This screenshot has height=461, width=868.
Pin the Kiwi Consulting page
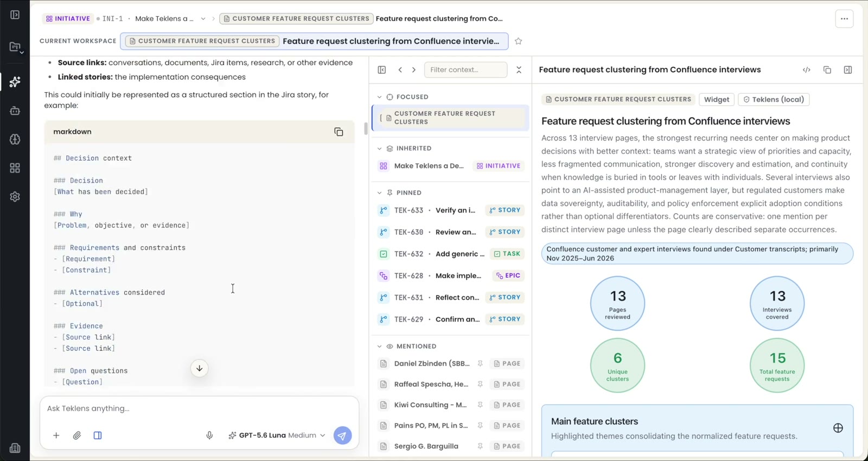(480, 405)
